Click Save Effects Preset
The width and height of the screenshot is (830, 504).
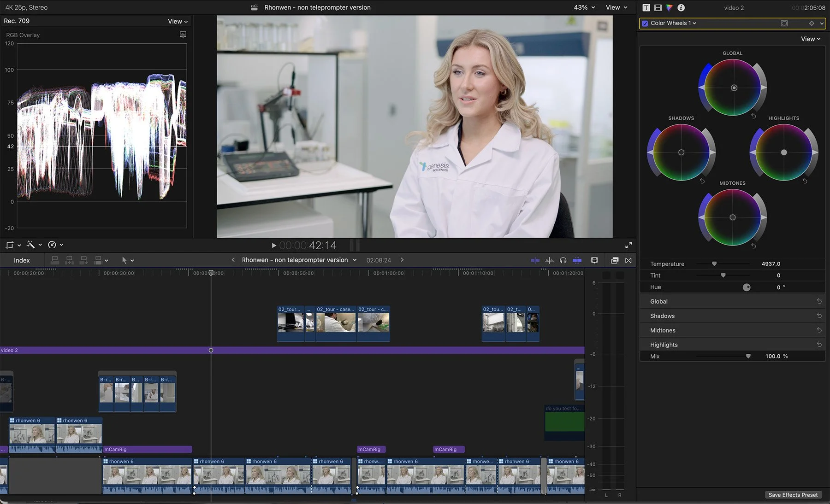click(x=793, y=495)
